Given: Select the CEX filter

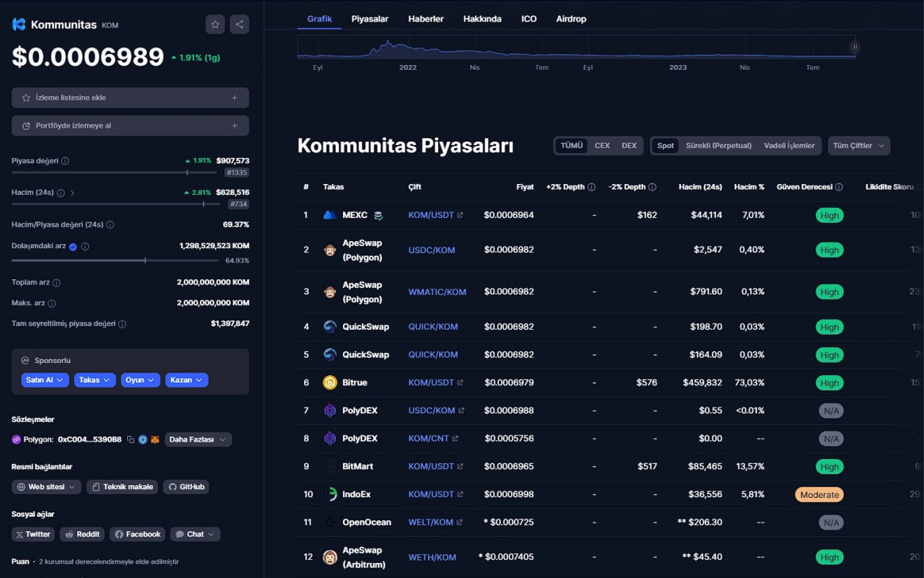Looking at the screenshot, I should [602, 146].
